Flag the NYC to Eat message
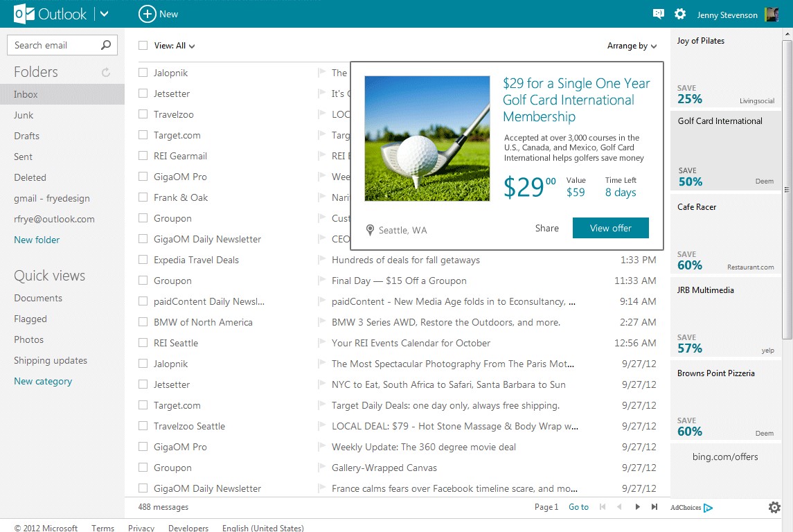 point(321,384)
